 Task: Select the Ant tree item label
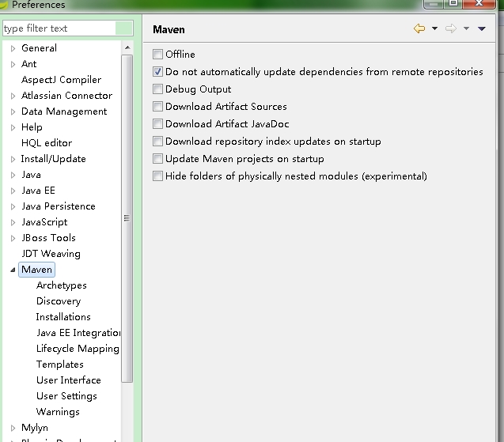29,63
